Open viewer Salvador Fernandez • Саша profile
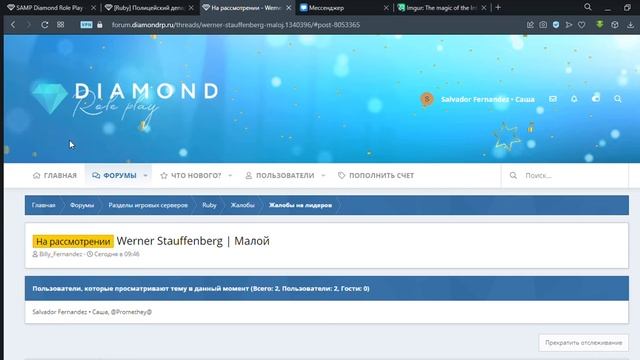Viewport: 640px width, 360px height. point(70,312)
